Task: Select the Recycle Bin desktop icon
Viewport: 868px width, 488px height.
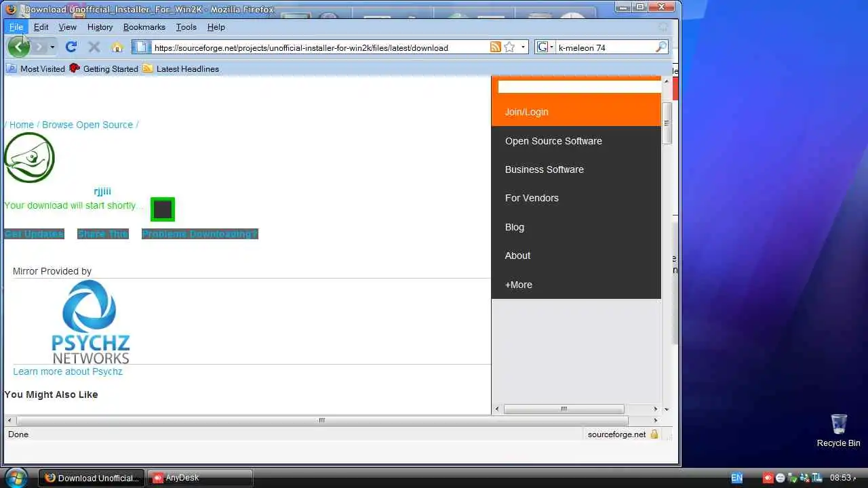Action: coord(839,430)
